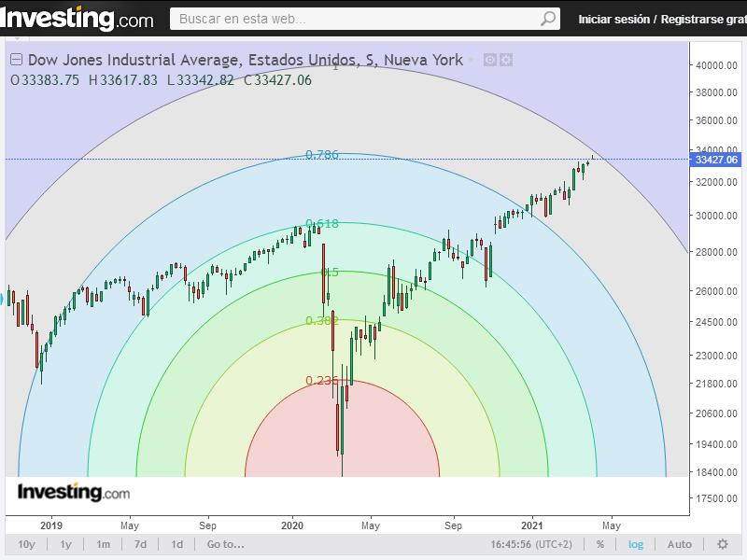
Task: Click the 40000.00 price axis value
Action: pos(716,65)
